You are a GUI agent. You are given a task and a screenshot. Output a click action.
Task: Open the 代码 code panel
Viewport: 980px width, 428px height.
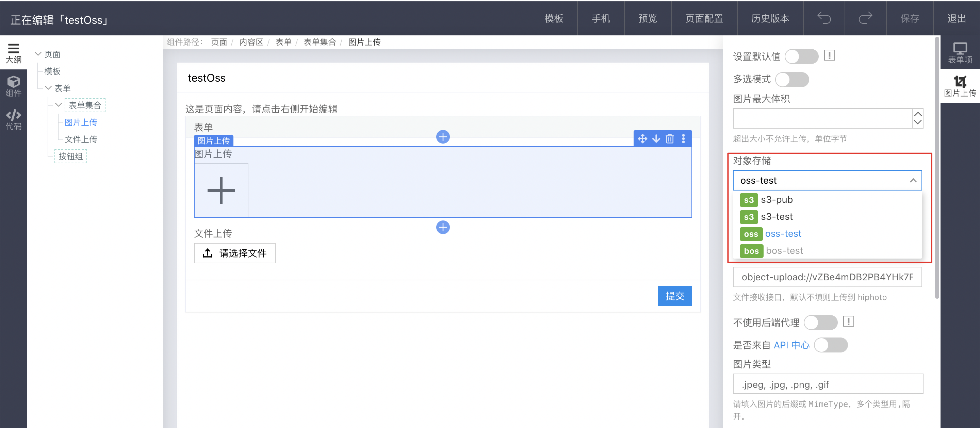click(13, 119)
